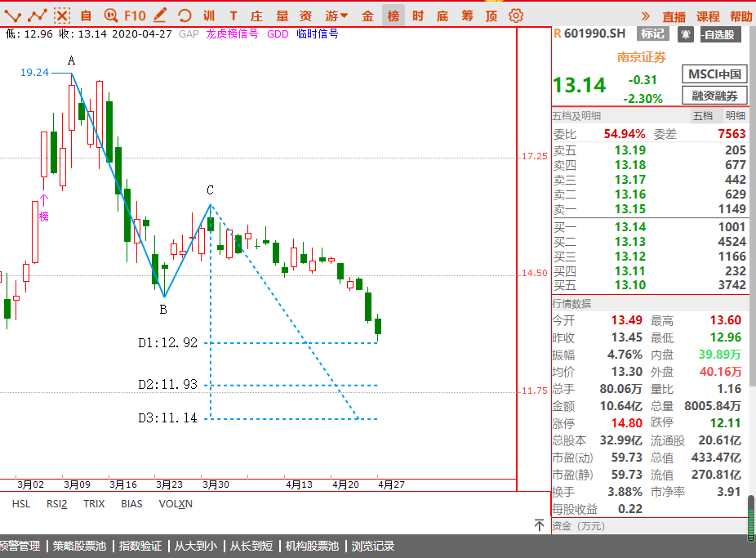This screenshot has height=558, width=756.
Task: Toggle the highlighted 榜 toolbar button
Action: 394,16
